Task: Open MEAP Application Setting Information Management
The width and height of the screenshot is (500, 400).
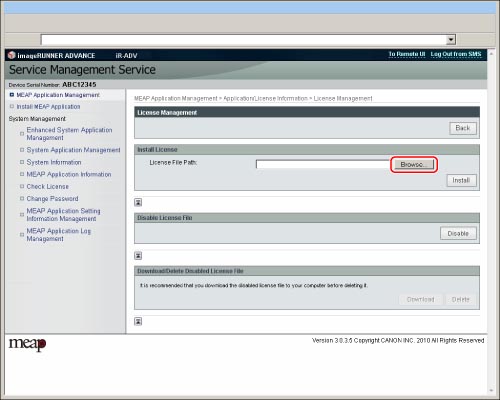Action: click(63, 215)
